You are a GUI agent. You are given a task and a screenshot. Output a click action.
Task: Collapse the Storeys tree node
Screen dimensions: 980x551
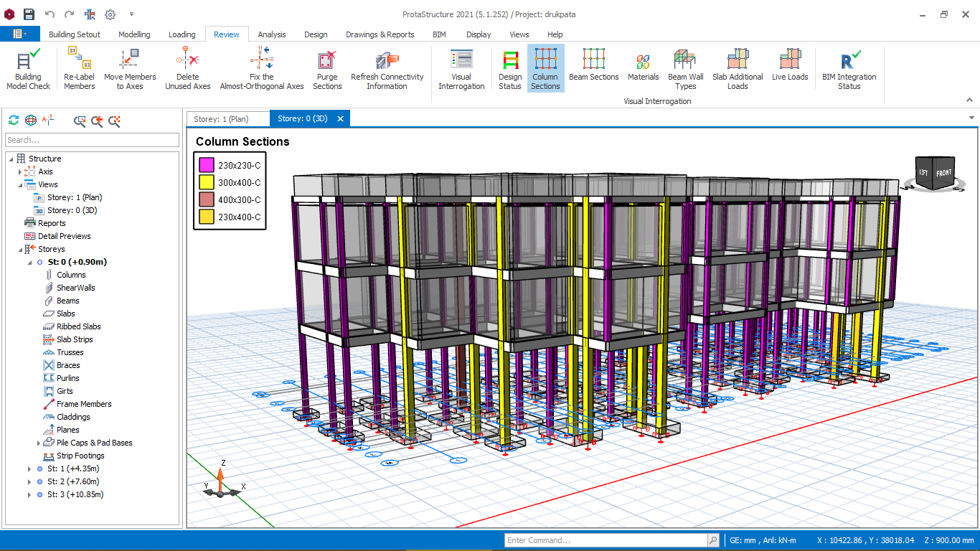click(20, 249)
